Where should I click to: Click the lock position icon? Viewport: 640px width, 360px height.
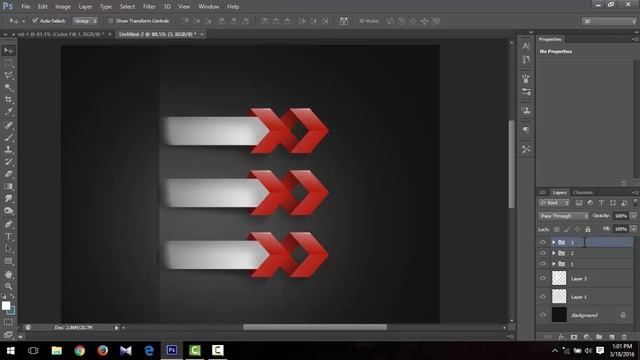click(x=577, y=229)
